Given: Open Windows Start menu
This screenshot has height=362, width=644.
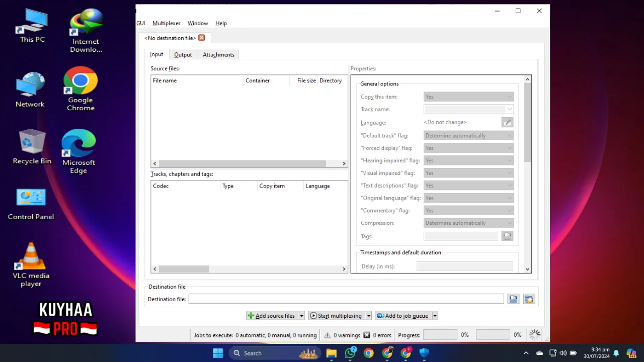Looking at the screenshot, I should pyautogui.click(x=218, y=353).
